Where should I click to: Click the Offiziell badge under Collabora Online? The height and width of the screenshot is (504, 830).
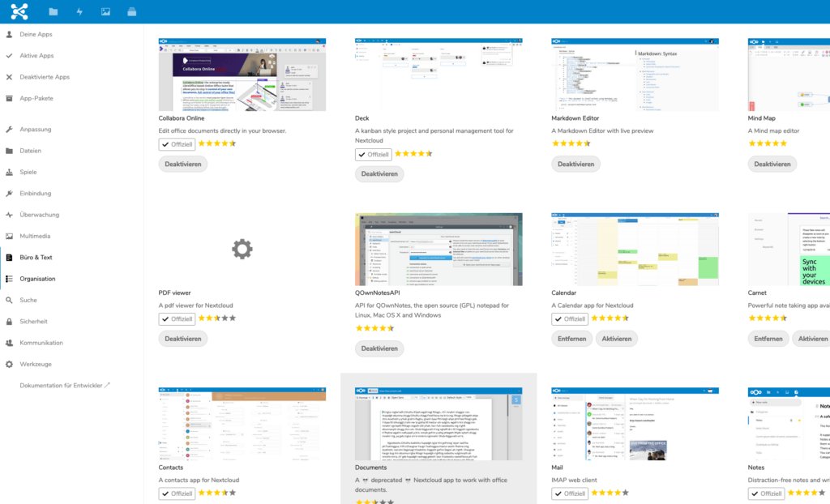coord(177,144)
